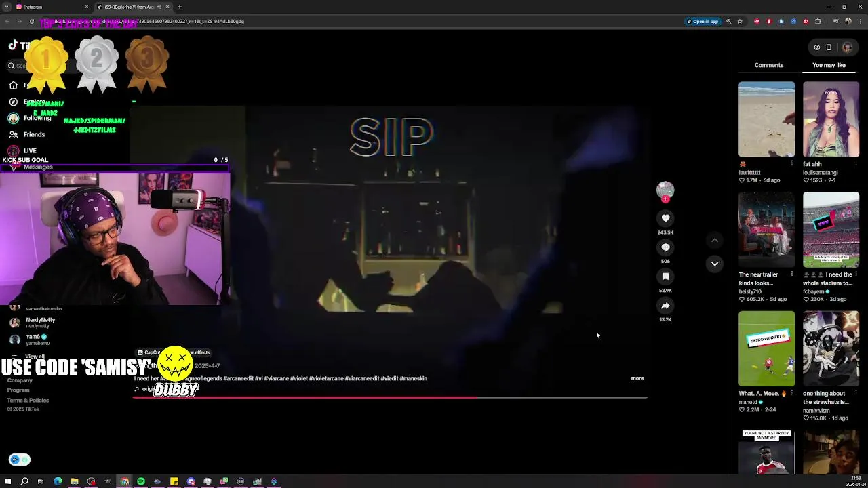Expand the Program footer section
The height and width of the screenshot is (488, 868).
click(x=18, y=390)
